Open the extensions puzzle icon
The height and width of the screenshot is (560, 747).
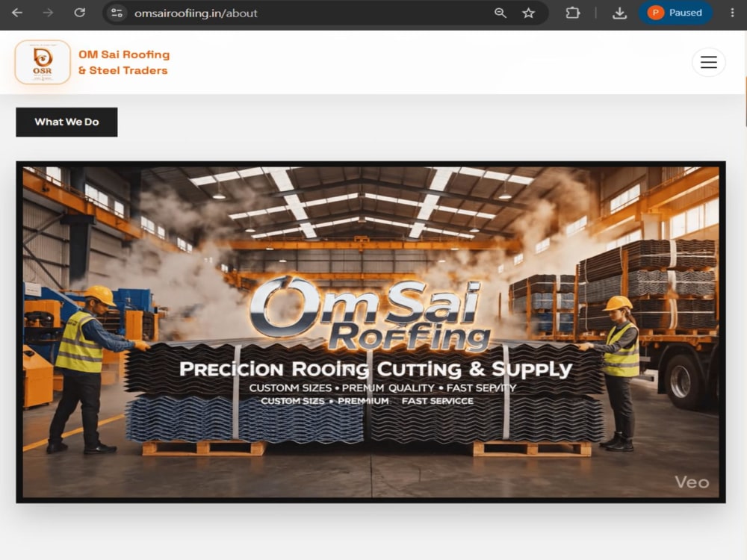pyautogui.click(x=573, y=13)
